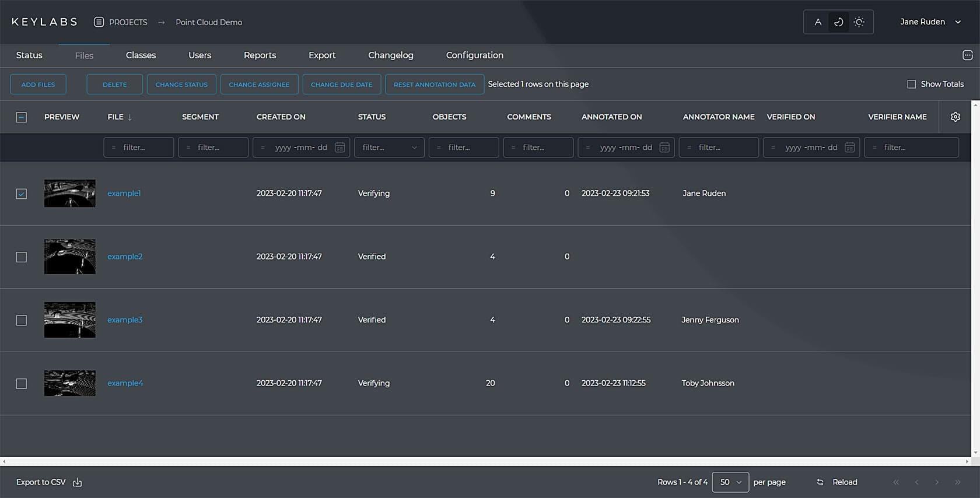Screen dimensions: 980x498
Task: Open the example3 file link
Action: (x=125, y=320)
